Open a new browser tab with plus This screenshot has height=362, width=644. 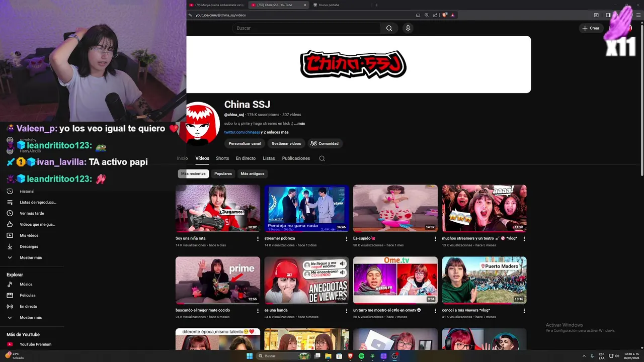(376, 5)
